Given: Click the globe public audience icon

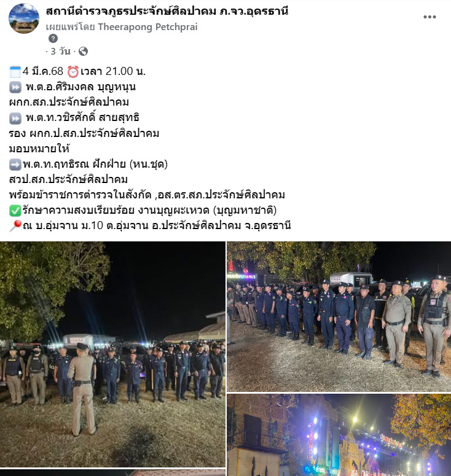Looking at the screenshot, I should tap(83, 52).
